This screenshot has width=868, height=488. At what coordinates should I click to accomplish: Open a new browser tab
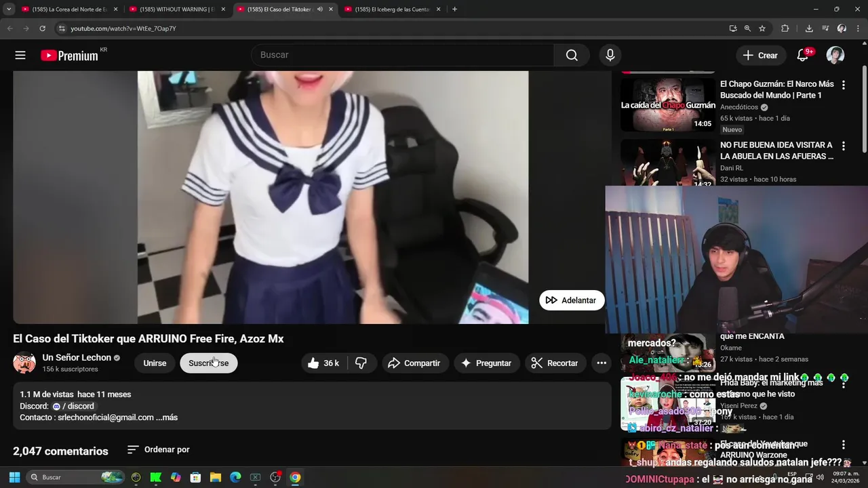(x=454, y=9)
